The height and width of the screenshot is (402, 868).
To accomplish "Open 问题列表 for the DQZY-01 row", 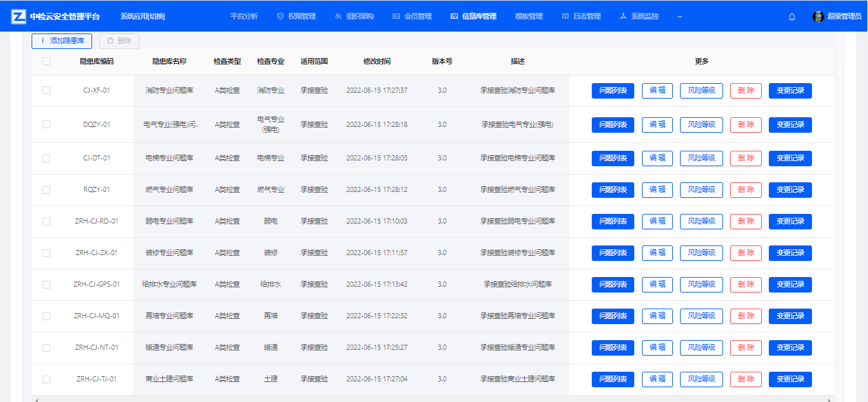I will (612, 125).
